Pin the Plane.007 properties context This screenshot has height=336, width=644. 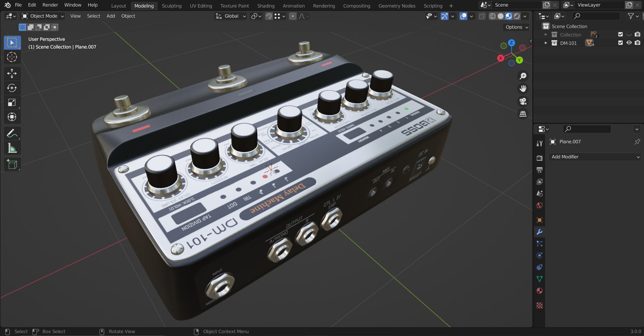tap(637, 142)
